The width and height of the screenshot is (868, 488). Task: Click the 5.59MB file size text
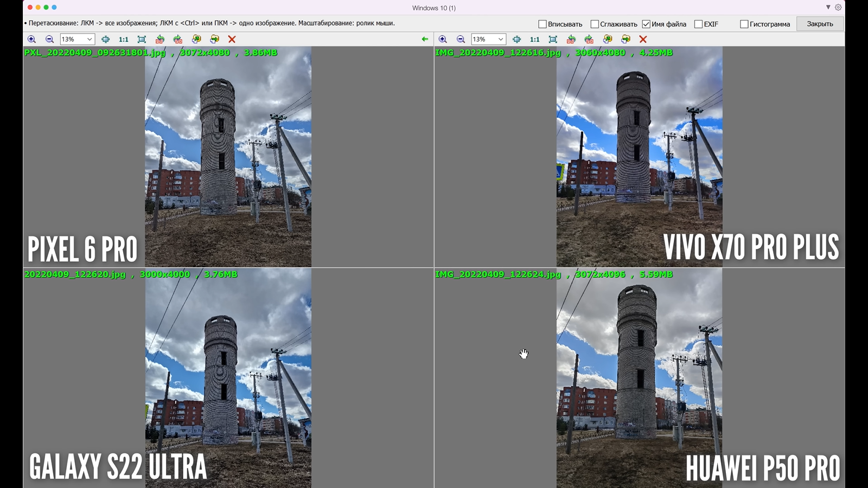[656, 274]
